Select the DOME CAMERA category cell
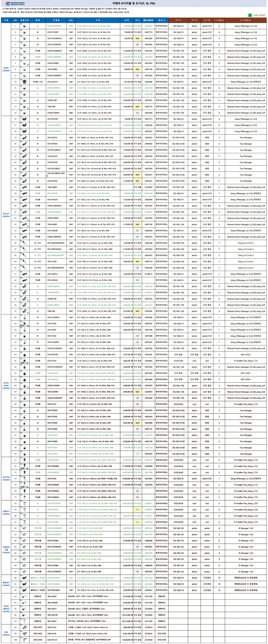This screenshot has height=644, width=268. (6, 69)
